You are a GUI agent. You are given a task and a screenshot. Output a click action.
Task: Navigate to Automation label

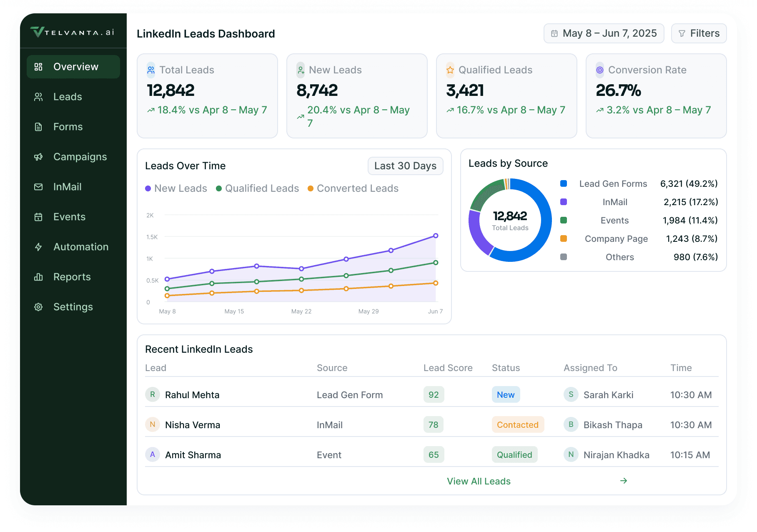[81, 247]
